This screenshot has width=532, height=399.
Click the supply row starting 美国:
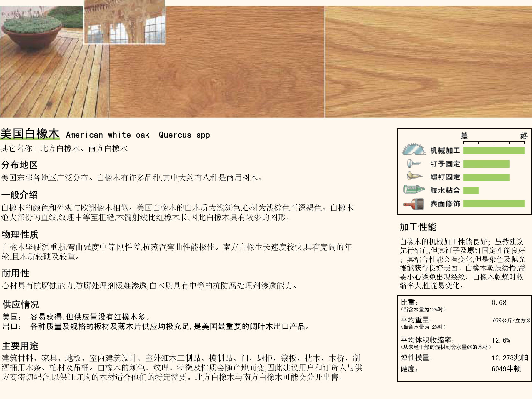(76, 317)
